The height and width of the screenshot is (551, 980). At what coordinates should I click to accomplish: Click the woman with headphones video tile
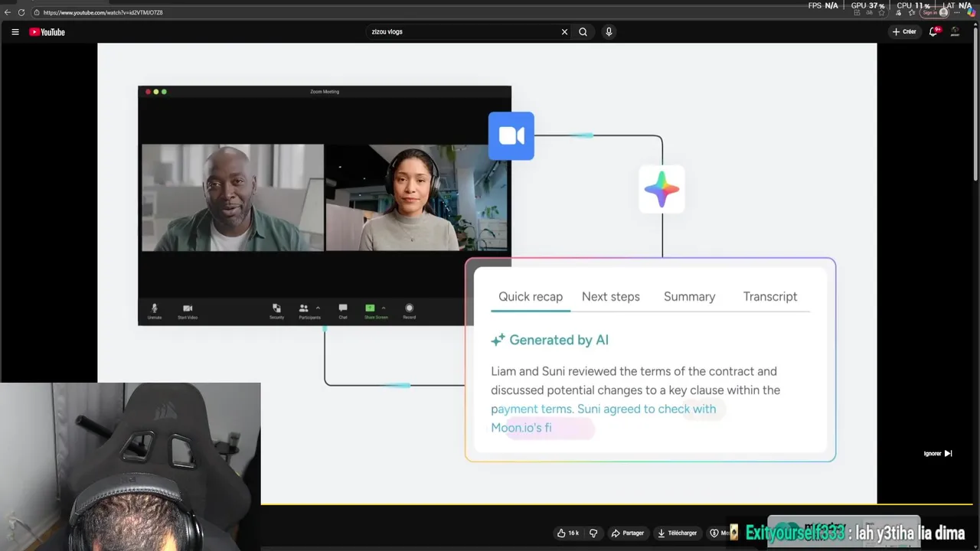point(416,197)
